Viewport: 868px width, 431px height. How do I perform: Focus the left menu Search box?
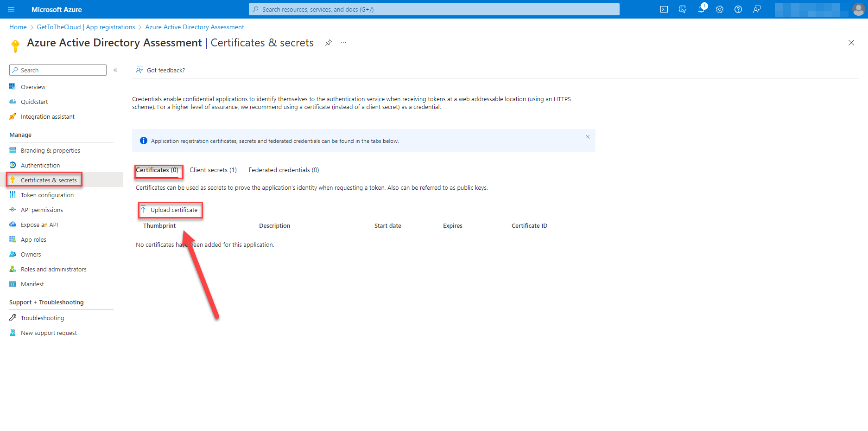(58, 70)
